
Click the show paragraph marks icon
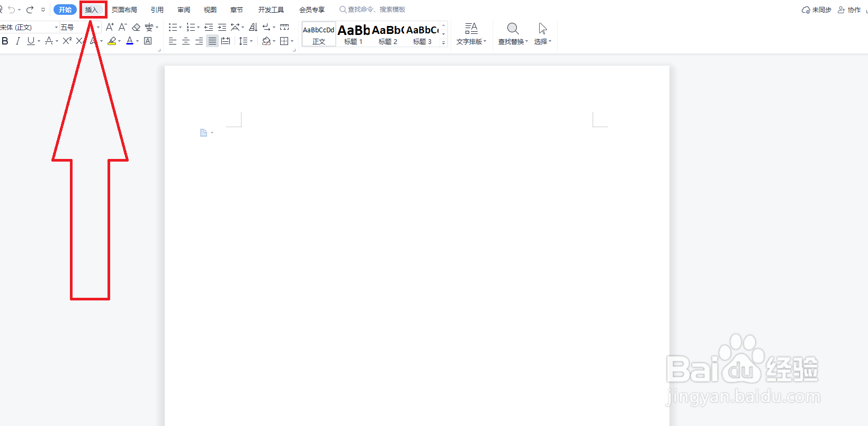coord(266,27)
